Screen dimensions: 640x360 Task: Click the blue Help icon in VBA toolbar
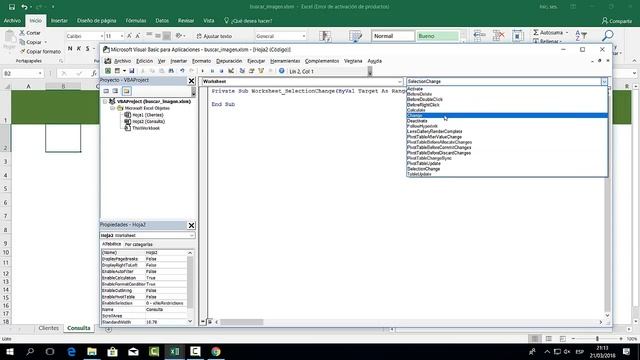click(x=282, y=71)
